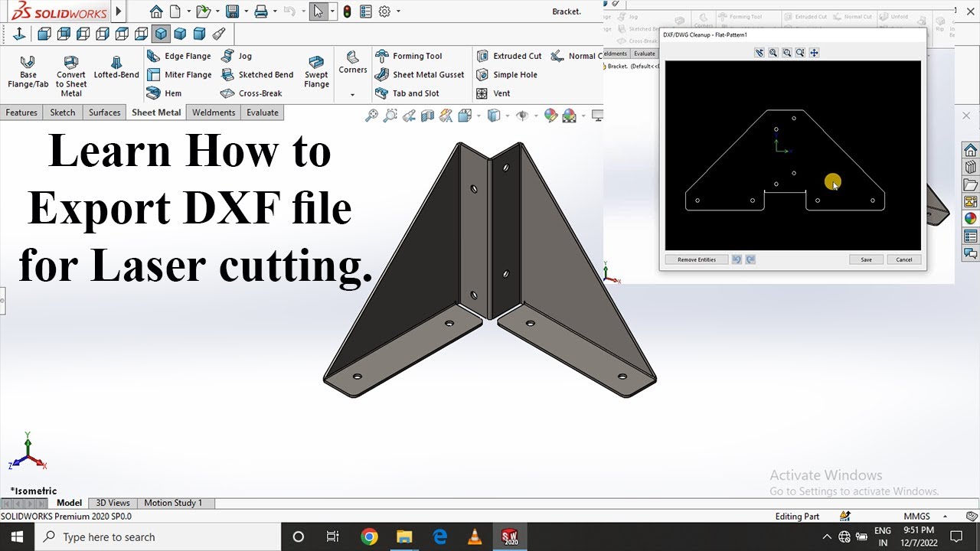Image resolution: width=980 pixels, height=551 pixels.
Task: Click the Tab and Slot command
Action: pyautogui.click(x=407, y=93)
